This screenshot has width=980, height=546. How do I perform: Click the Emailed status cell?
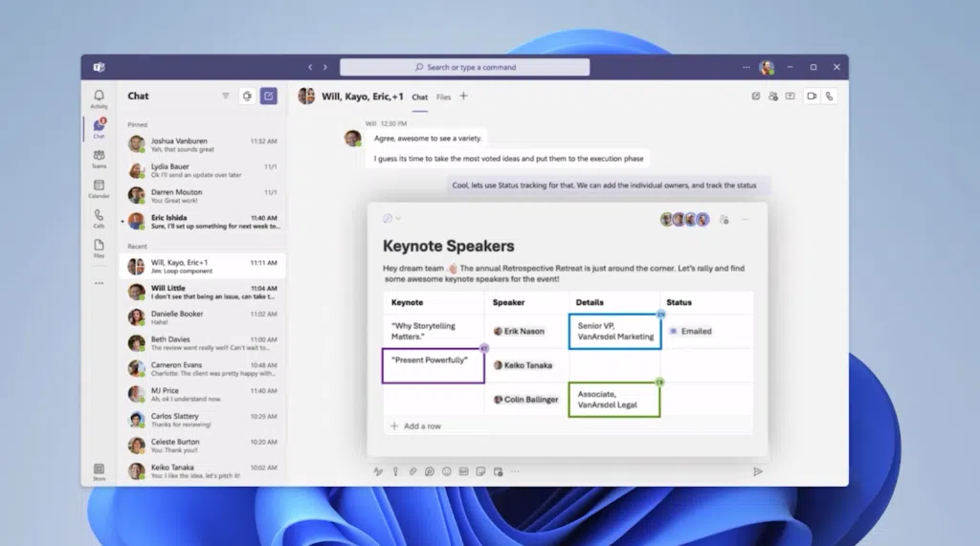[707, 331]
